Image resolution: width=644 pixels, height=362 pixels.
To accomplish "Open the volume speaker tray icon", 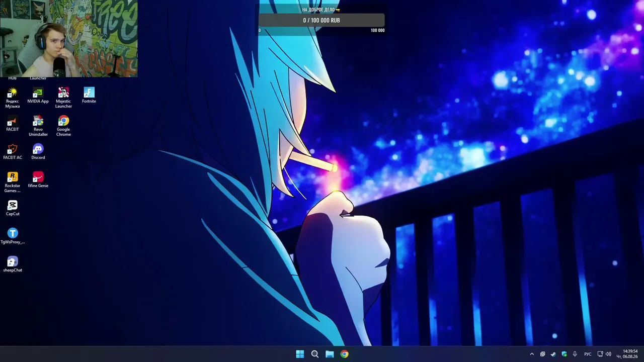I will click(608, 354).
